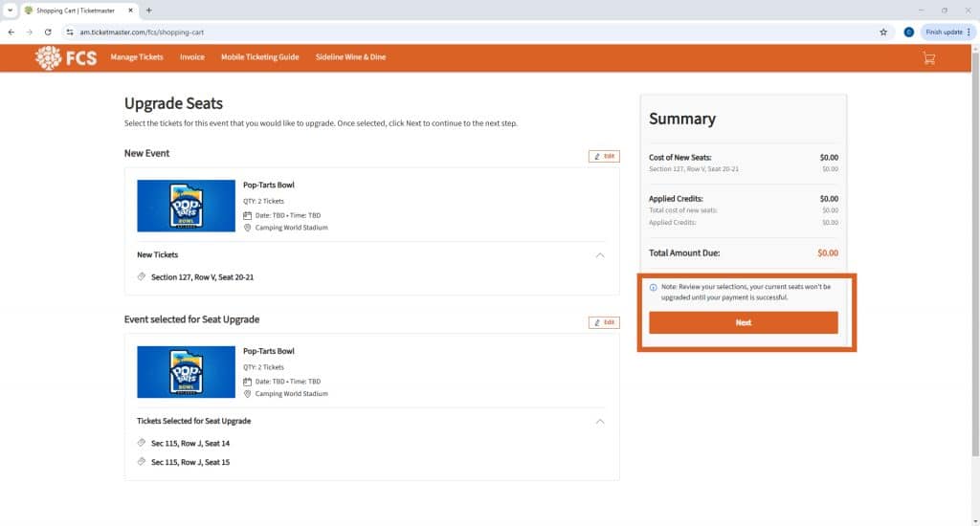The height and width of the screenshot is (526, 980).
Task: Open the shopping cart icon
Action: [928, 58]
